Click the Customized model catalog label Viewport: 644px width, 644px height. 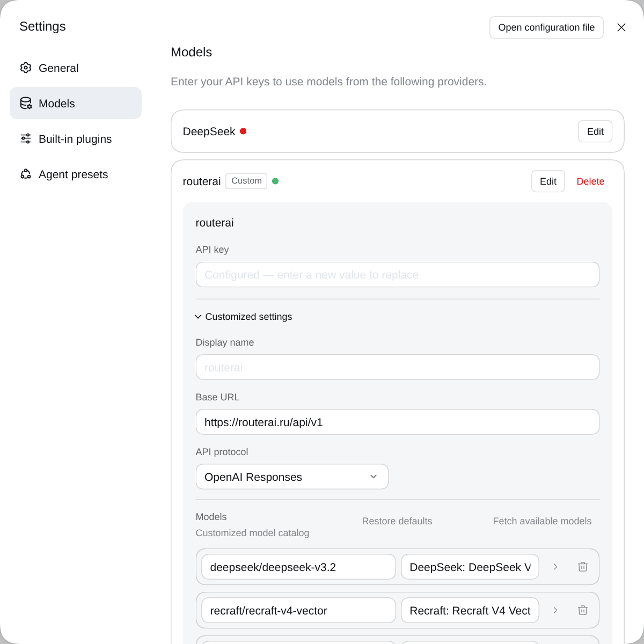point(252,533)
